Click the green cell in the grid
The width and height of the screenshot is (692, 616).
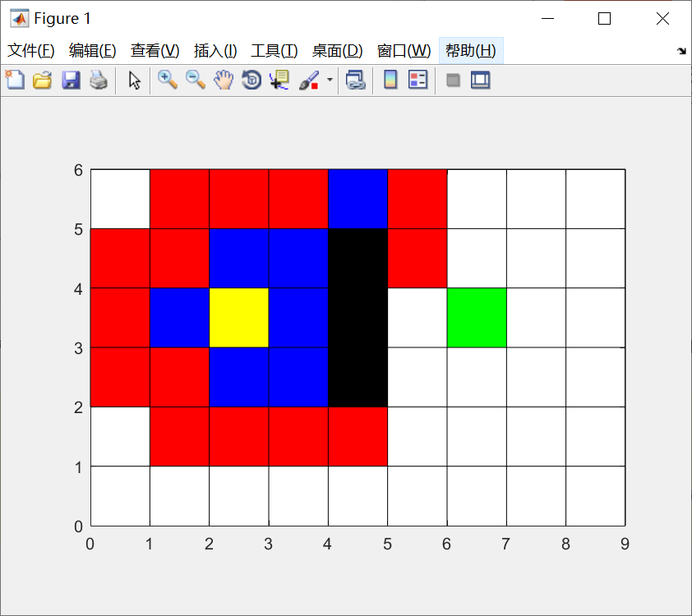coord(477,318)
